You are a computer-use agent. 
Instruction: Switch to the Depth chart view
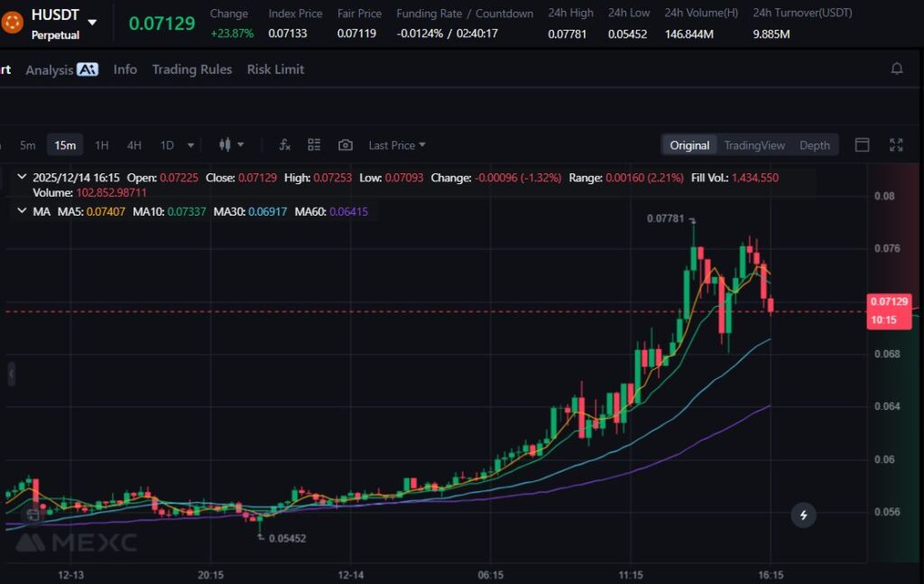point(814,145)
